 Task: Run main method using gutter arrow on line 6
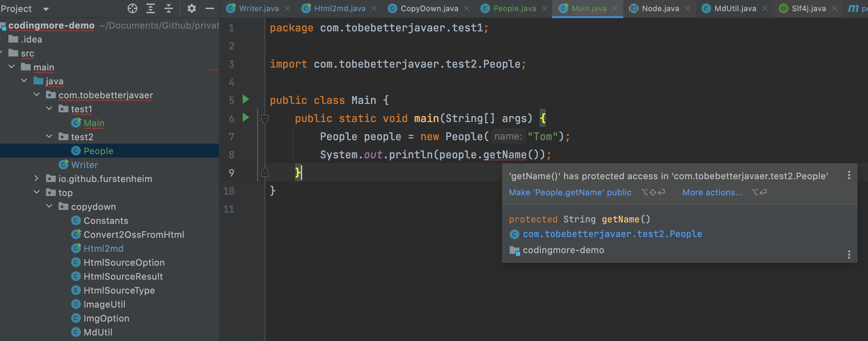(x=246, y=118)
